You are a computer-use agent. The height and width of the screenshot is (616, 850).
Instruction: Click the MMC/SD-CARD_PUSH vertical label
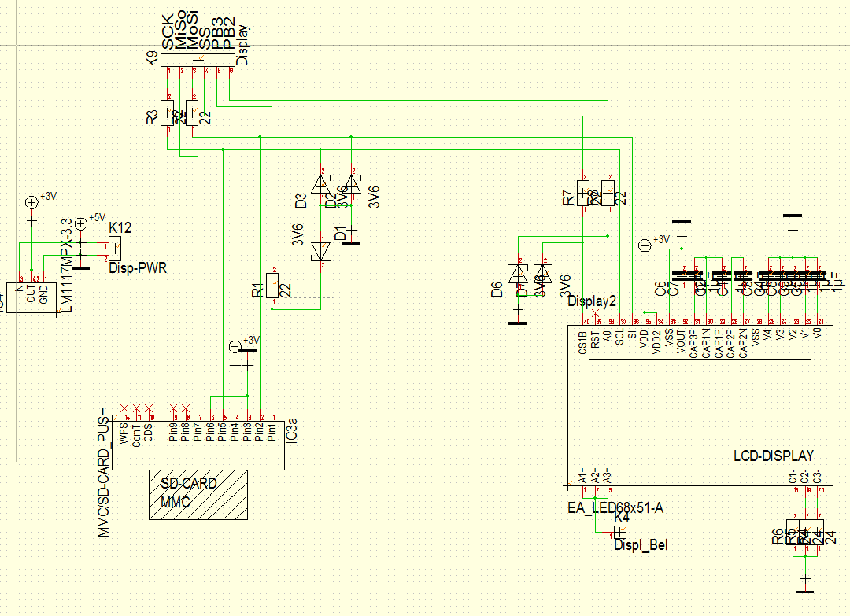(x=104, y=473)
